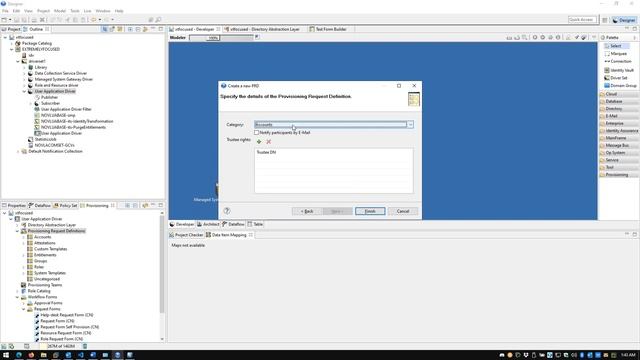The width and height of the screenshot is (640, 360).
Task: Switch to the Outline tab
Action: click(35, 29)
